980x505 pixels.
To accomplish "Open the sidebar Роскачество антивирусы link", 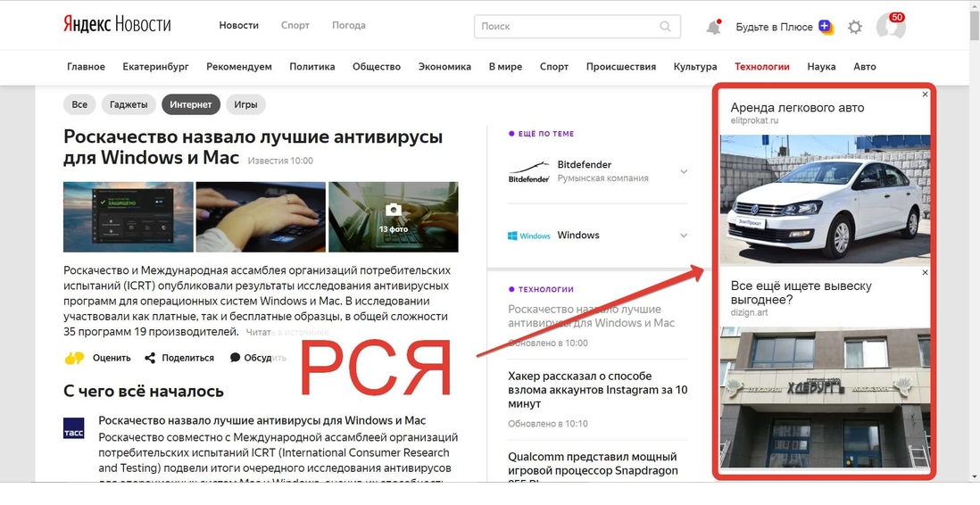I will (591, 316).
